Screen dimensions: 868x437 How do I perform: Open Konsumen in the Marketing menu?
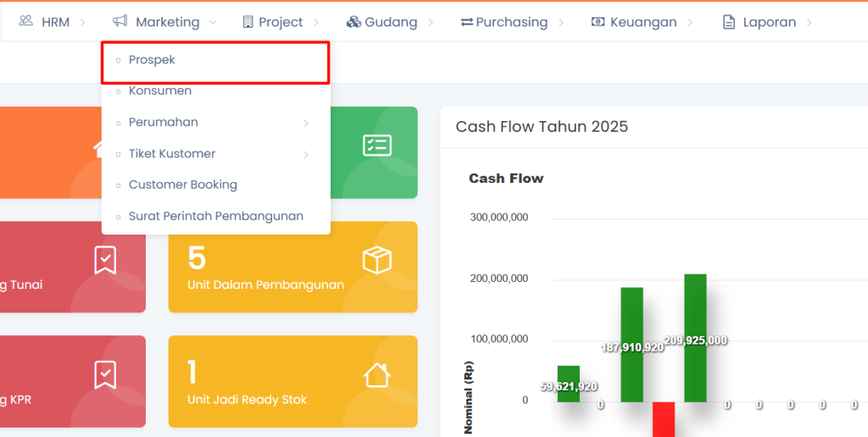pos(160,91)
